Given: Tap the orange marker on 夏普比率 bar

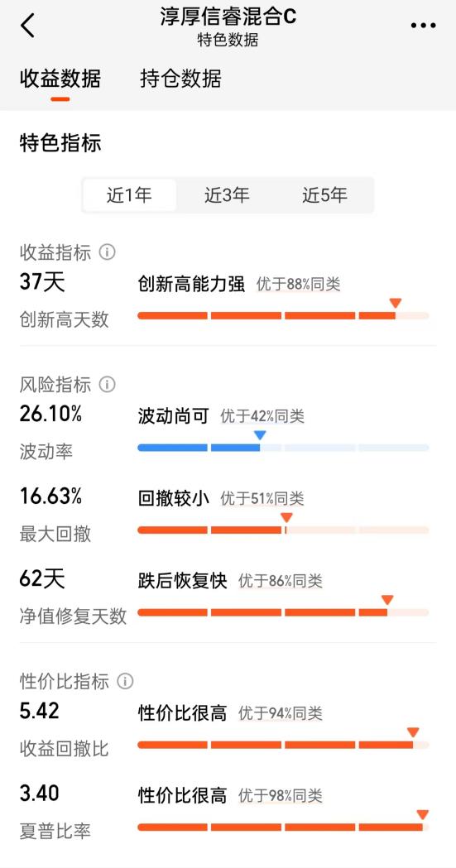Looking at the screenshot, I should click(423, 815).
